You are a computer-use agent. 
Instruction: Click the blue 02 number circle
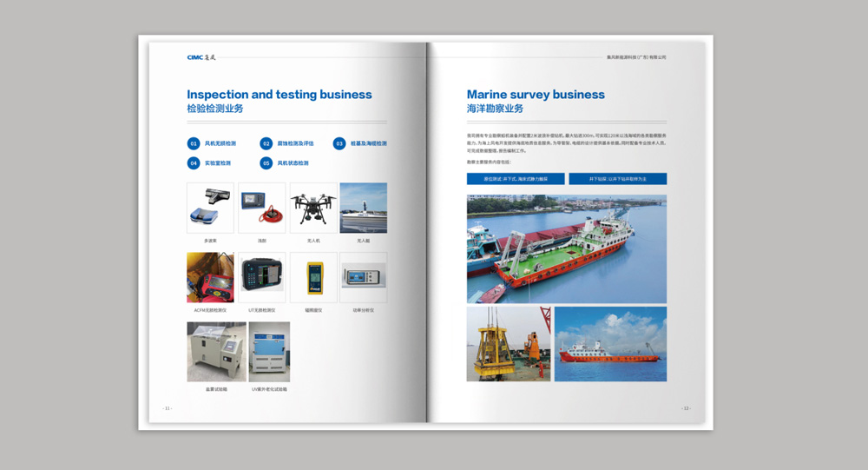[x=266, y=143]
